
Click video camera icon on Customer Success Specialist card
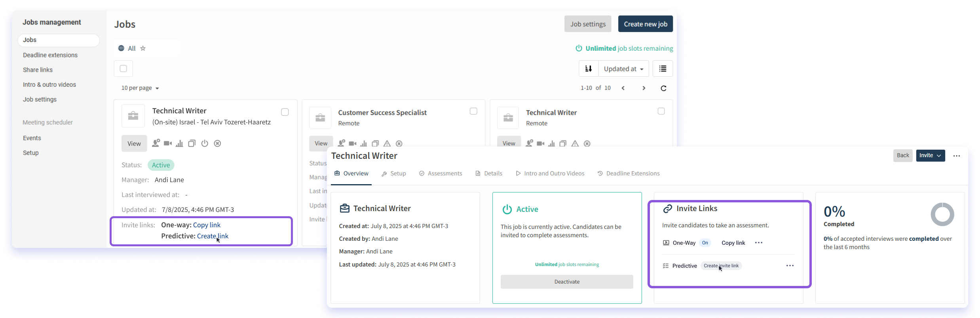point(353,143)
